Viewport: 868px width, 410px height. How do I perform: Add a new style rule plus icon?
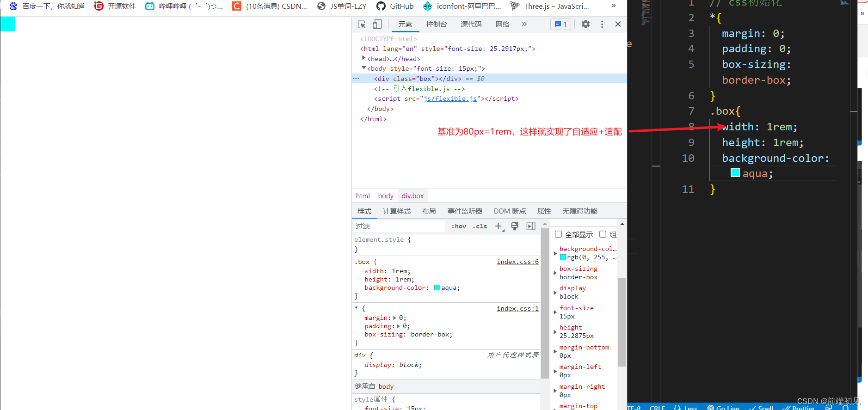point(499,226)
